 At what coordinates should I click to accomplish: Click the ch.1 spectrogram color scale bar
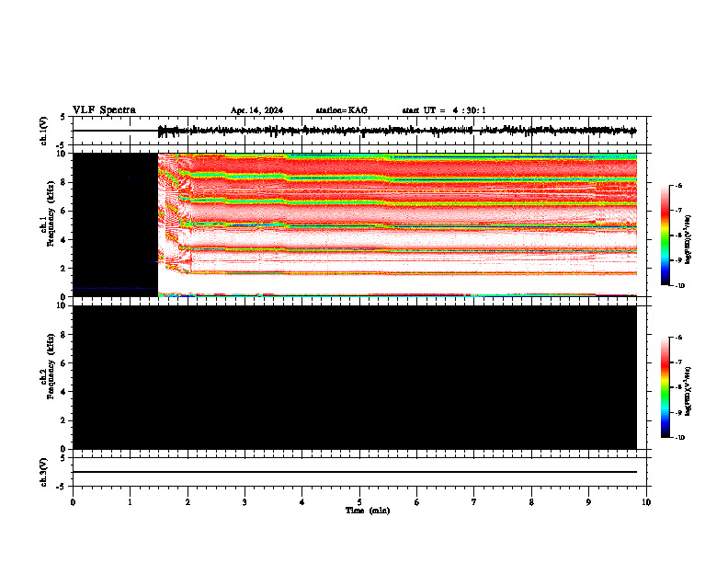(x=665, y=236)
